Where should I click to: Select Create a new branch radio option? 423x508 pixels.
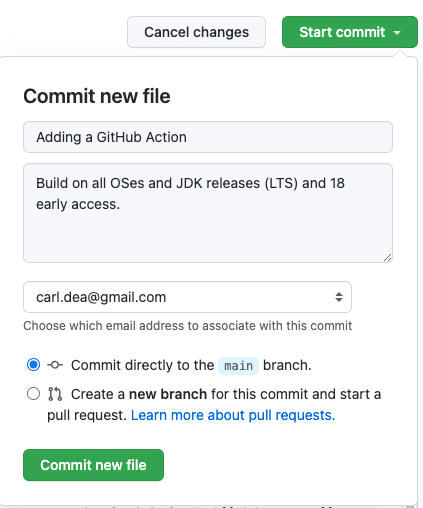33,394
